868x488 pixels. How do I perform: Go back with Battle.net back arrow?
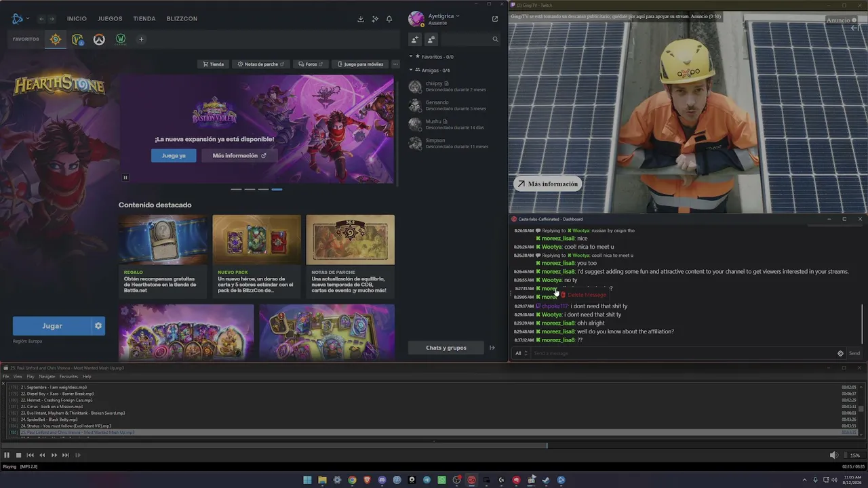[41, 19]
